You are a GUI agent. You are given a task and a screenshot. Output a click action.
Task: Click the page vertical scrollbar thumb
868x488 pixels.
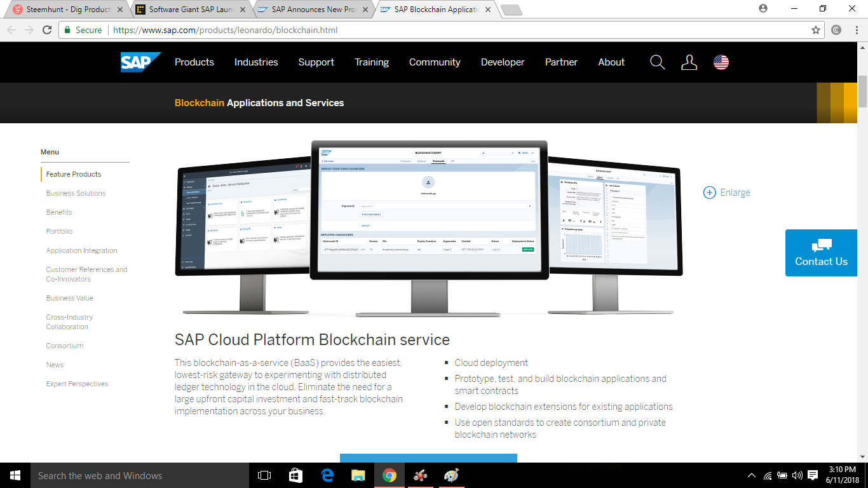(862, 91)
